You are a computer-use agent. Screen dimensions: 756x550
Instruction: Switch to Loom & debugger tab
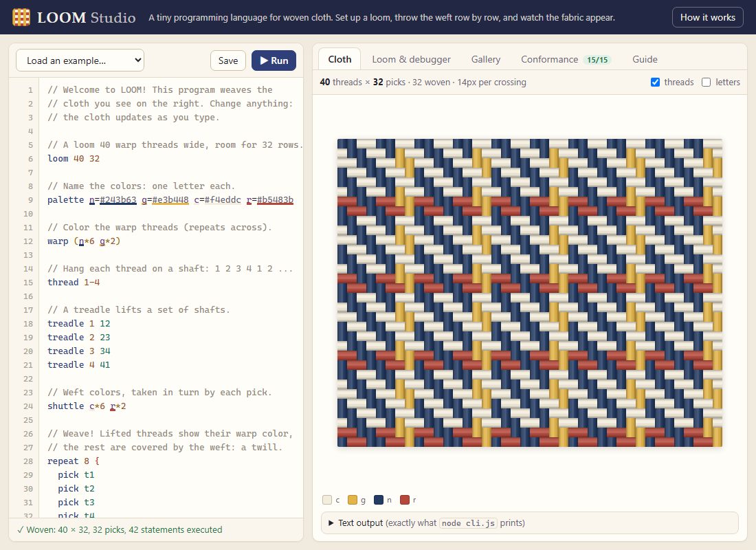click(x=411, y=59)
